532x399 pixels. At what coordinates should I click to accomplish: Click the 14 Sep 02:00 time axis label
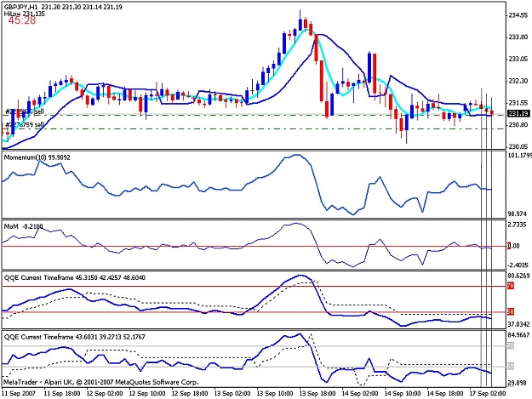360,393
